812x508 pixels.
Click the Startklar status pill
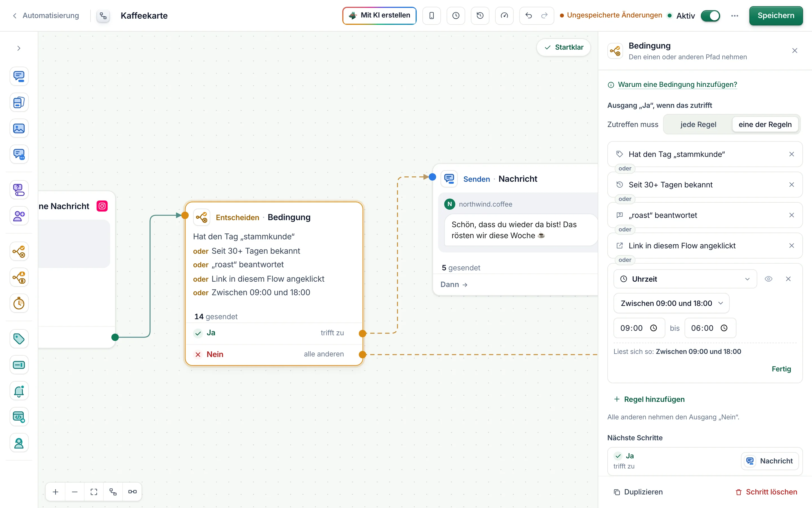click(x=563, y=47)
